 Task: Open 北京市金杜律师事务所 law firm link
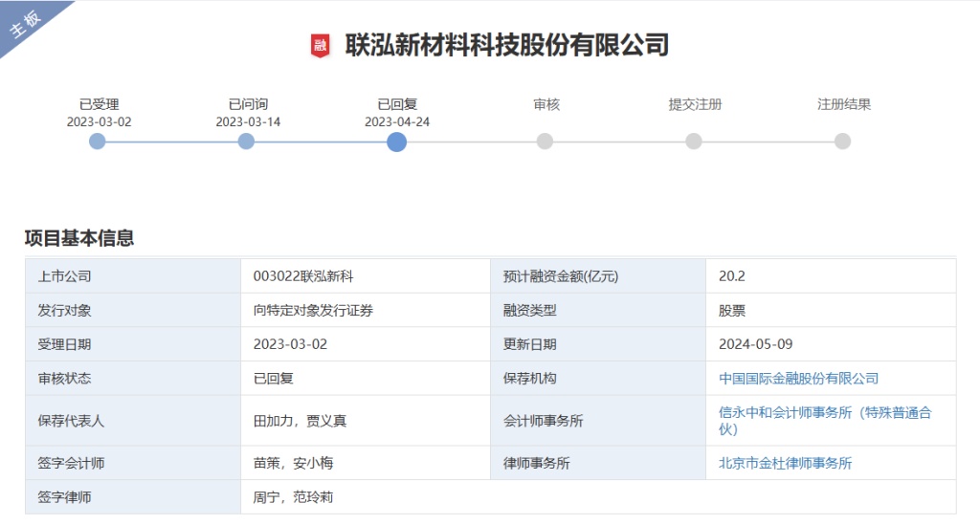click(x=785, y=464)
